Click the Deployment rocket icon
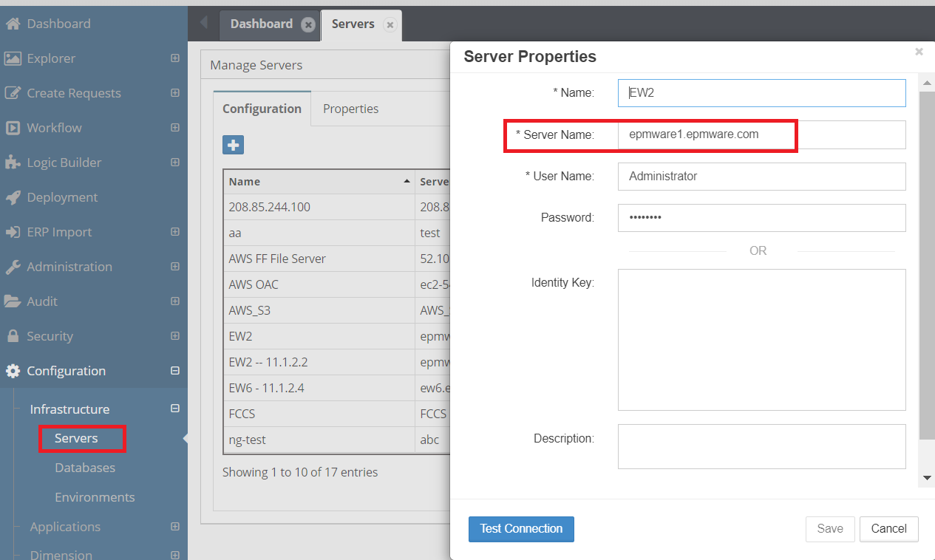Screen dimensions: 935x560 13,197
